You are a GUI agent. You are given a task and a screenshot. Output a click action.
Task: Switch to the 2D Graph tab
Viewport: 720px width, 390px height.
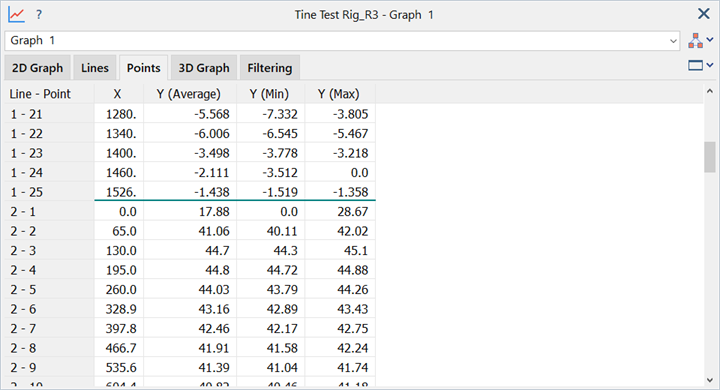[x=37, y=68]
